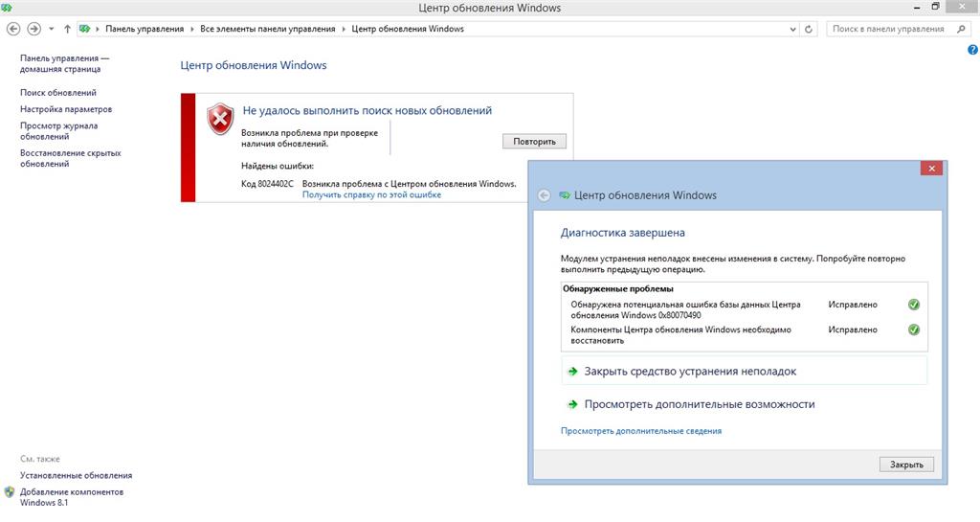Open 'Панель управления' breadcrumb
This screenshot has width=980, height=522.
(x=145, y=29)
